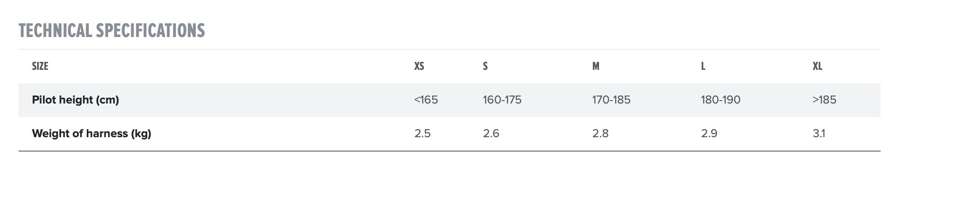Click the 2.5 harness weight value
This screenshot has height=202, width=980.
coord(422,133)
